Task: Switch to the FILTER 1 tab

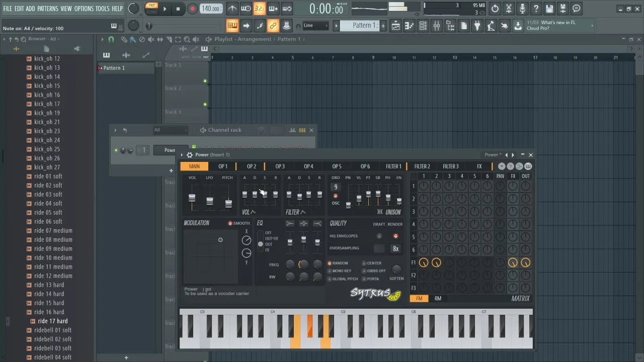Action: [x=393, y=166]
